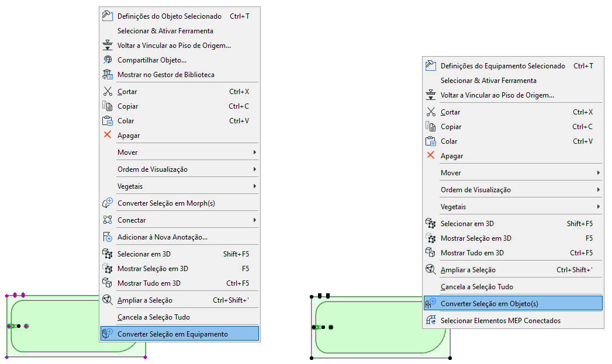The height and width of the screenshot is (364, 612).
Task: Click the scissors icon in the left menu
Action: point(108,91)
